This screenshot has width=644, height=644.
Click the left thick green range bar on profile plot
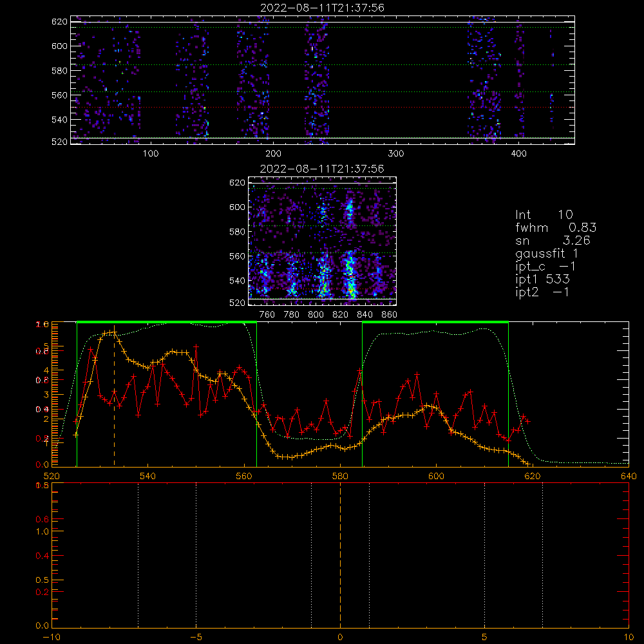167,323
